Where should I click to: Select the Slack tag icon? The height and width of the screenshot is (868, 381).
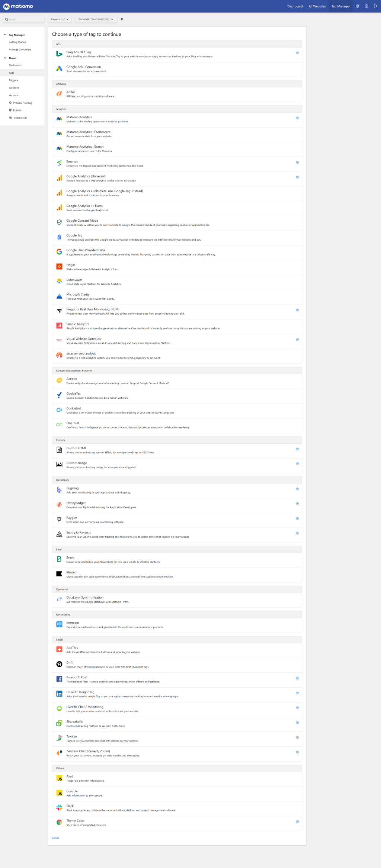tap(59, 807)
